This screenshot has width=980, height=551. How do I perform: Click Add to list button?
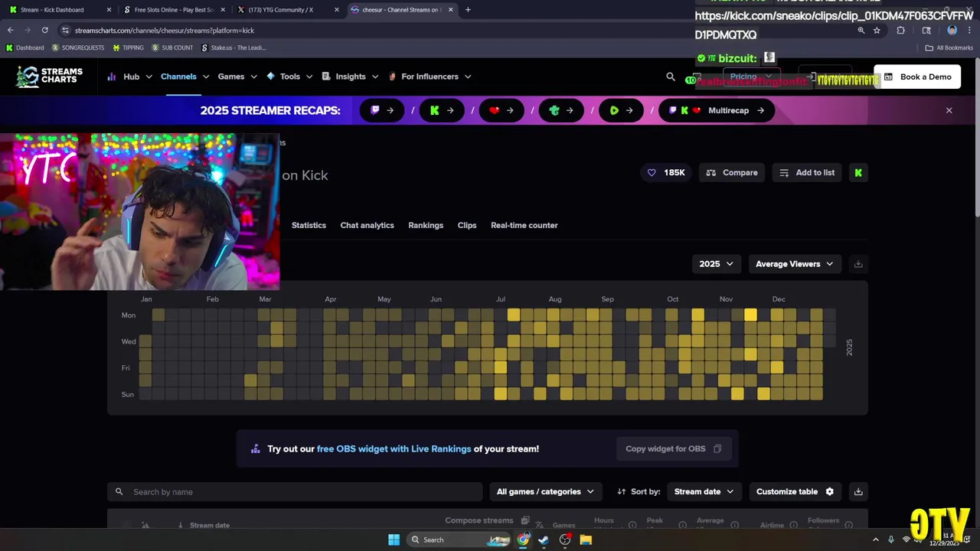807,172
